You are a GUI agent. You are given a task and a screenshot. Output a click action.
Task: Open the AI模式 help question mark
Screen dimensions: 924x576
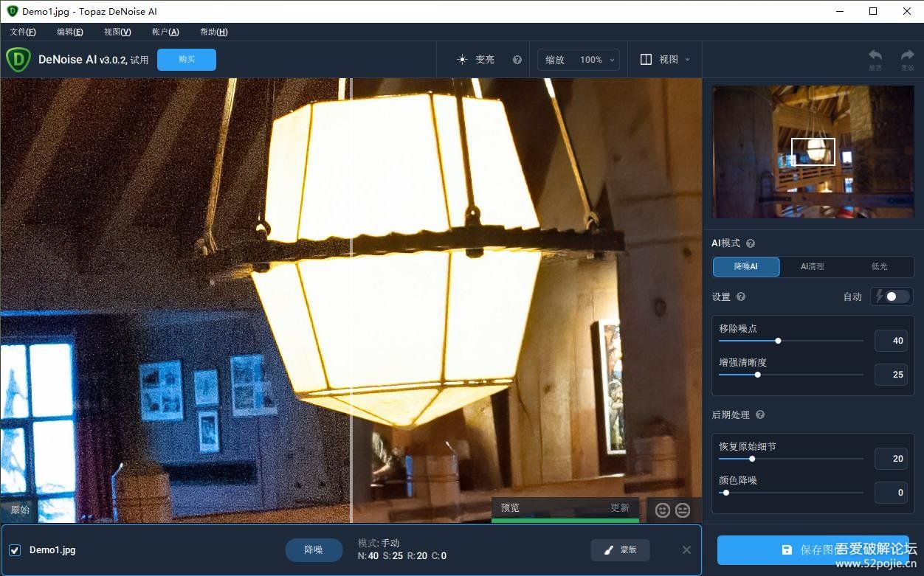(750, 243)
